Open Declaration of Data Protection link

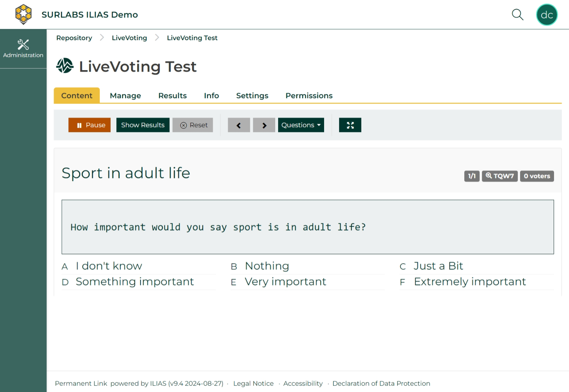381,384
